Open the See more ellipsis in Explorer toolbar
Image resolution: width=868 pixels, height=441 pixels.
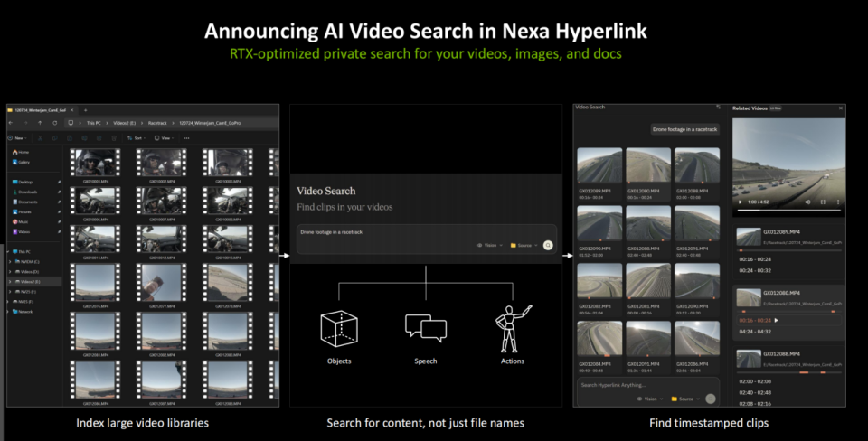(x=186, y=137)
